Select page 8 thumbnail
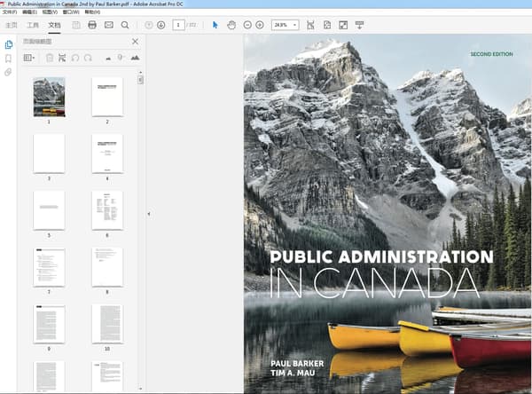 point(107,268)
